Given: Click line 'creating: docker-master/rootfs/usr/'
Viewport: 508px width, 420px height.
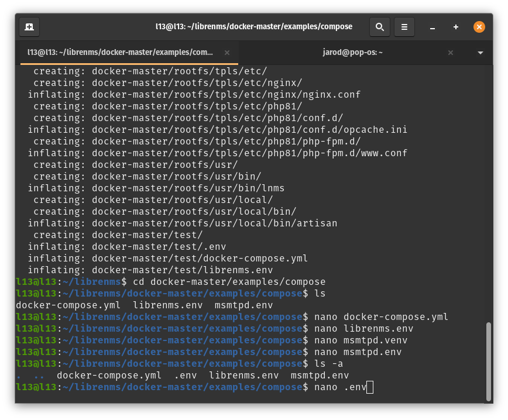Looking at the screenshot, I should click(136, 165).
